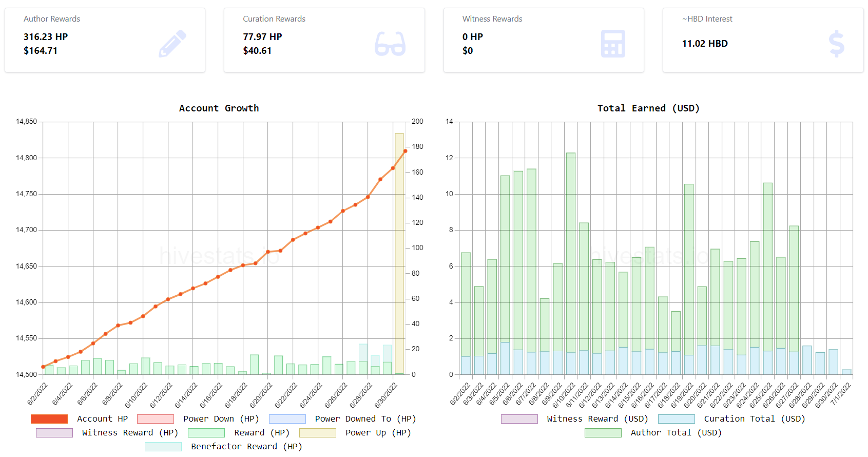Toggle Author Total (USD) legend swatch
This screenshot has width=868, height=457.
603,433
